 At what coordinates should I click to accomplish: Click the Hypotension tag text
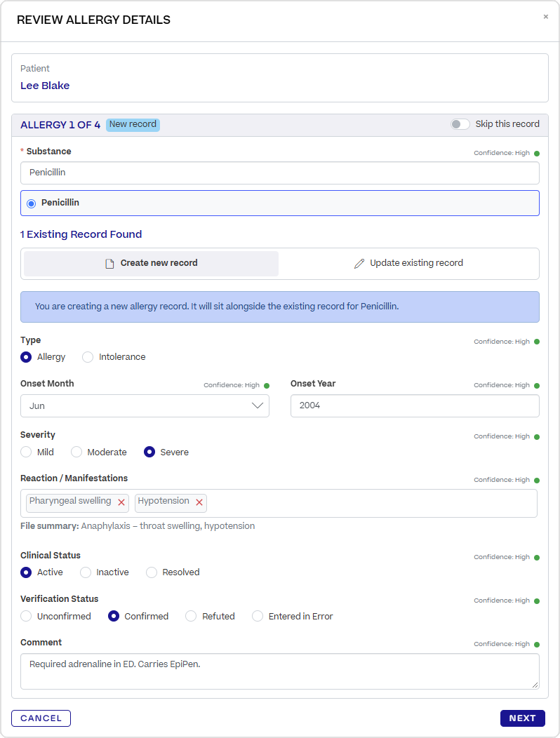tap(164, 501)
